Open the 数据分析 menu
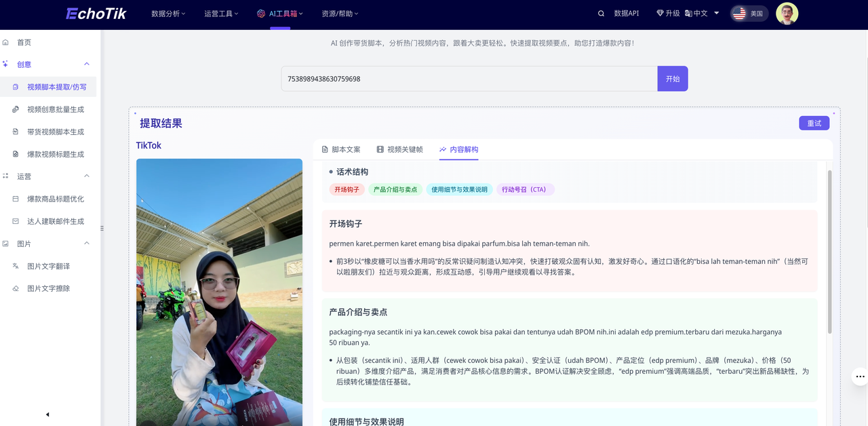 pyautogui.click(x=166, y=14)
